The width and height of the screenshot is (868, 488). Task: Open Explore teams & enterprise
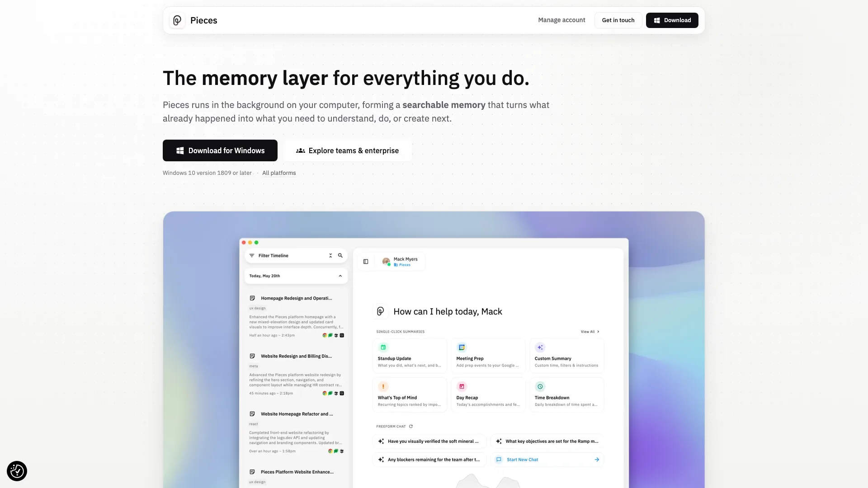coord(347,150)
